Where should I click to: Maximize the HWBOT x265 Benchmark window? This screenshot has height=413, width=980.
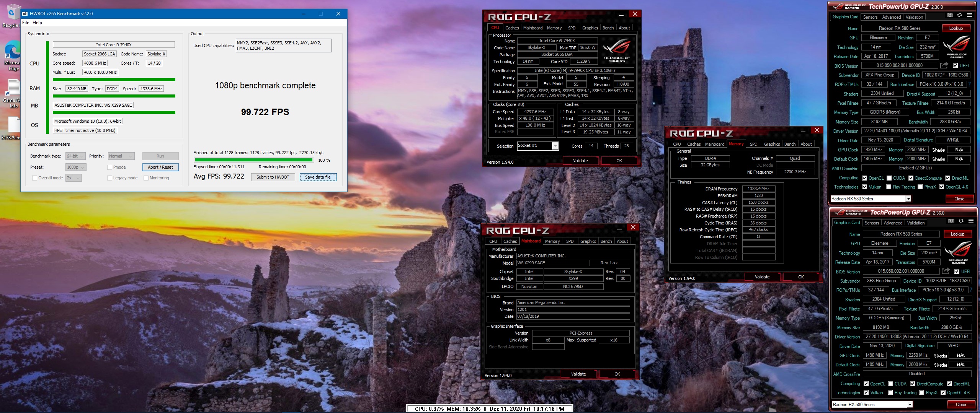[321, 14]
